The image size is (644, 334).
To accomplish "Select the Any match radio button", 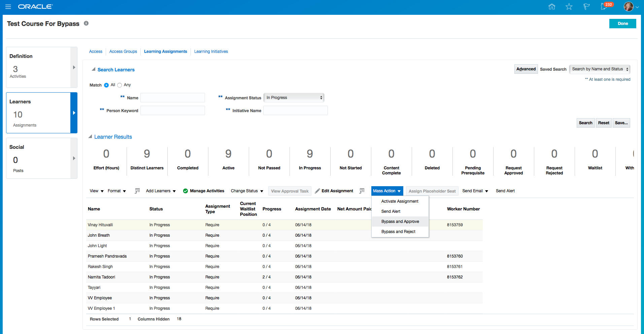I will coord(120,85).
